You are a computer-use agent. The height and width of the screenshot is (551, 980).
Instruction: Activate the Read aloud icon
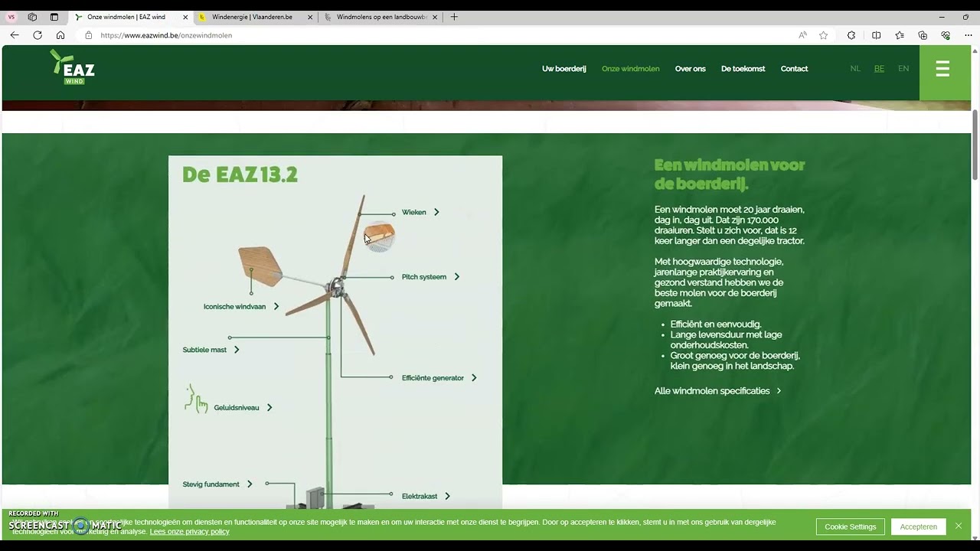(802, 35)
